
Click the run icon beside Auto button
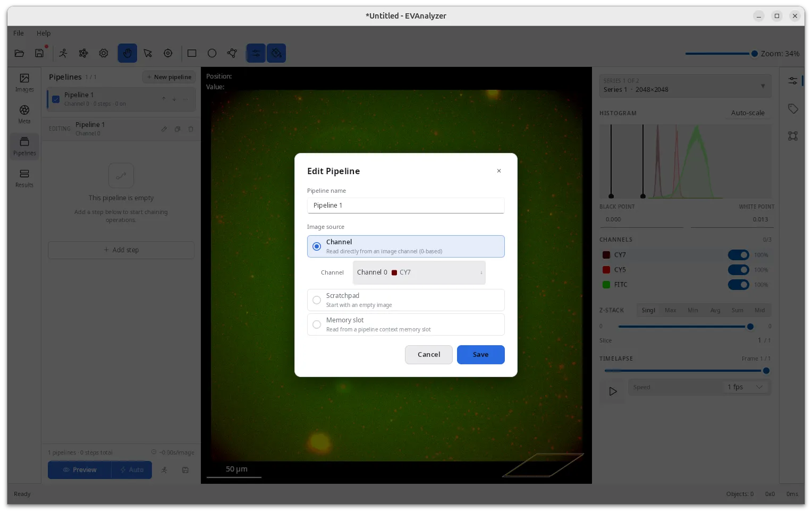pyautogui.click(x=164, y=470)
